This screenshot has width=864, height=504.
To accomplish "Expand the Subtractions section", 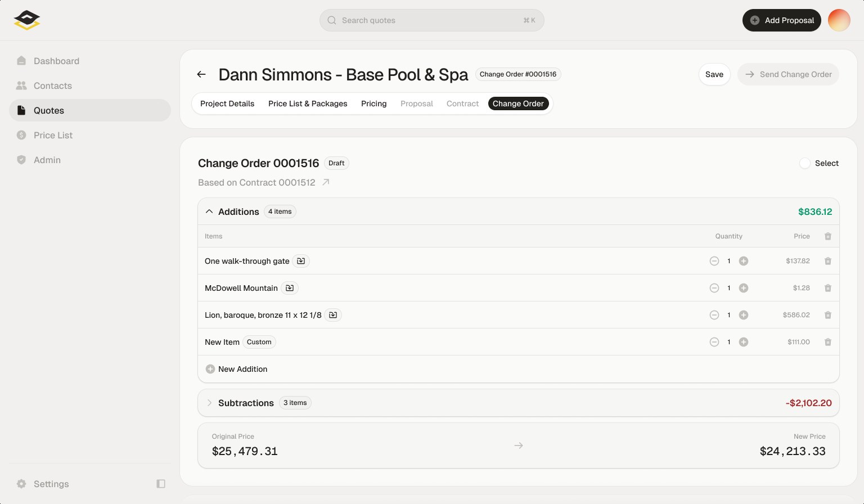I will coord(209,403).
